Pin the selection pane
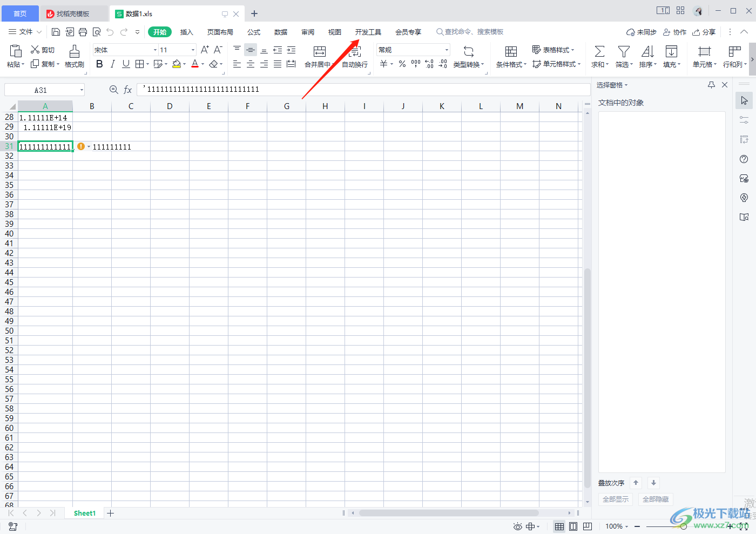 [x=711, y=85]
